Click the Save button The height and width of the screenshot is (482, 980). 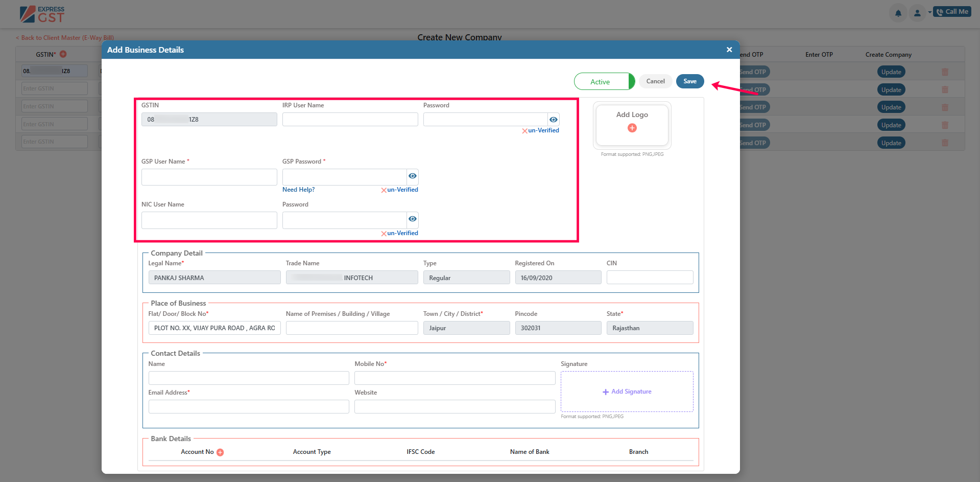pos(689,81)
